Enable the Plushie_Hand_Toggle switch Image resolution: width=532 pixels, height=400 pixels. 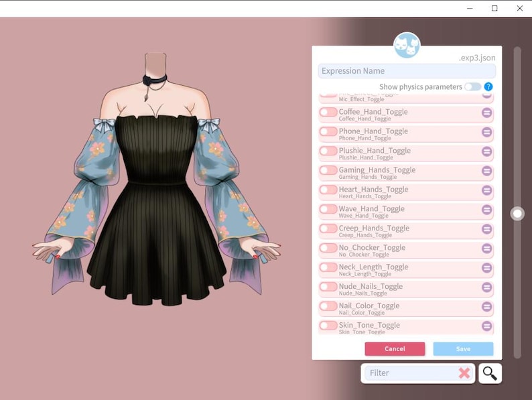coord(328,151)
